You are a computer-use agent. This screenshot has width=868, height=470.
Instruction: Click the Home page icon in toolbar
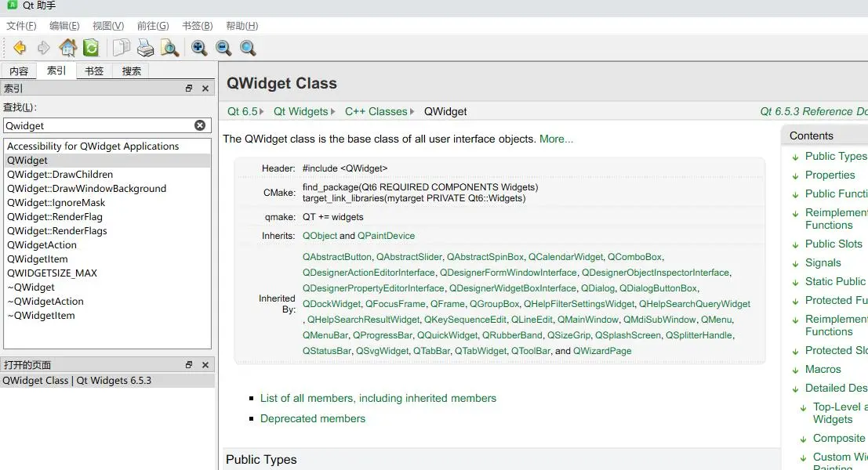67,48
